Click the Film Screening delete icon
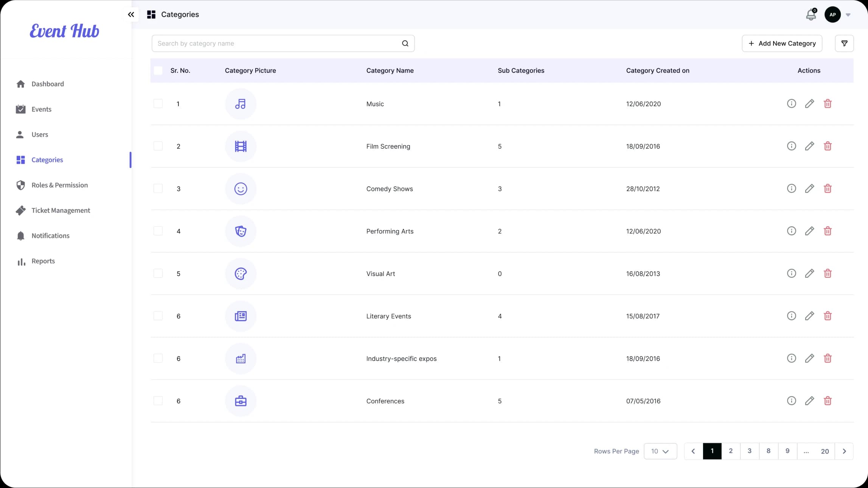Screen dimensions: 868x488 point(828,146)
